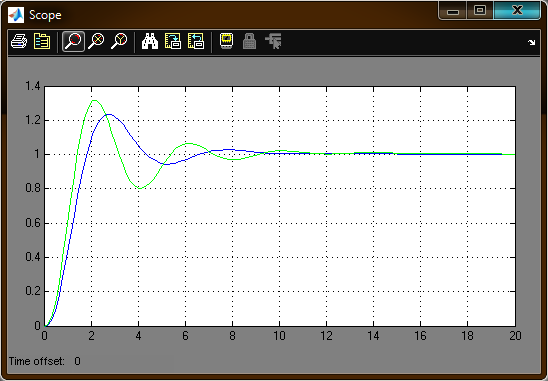Click the x-axis label 20
This screenshot has height=381, width=548.
515,336
